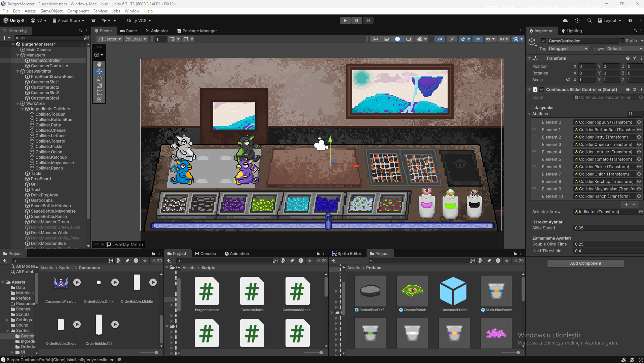Open the Asset Store button

point(68,21)
